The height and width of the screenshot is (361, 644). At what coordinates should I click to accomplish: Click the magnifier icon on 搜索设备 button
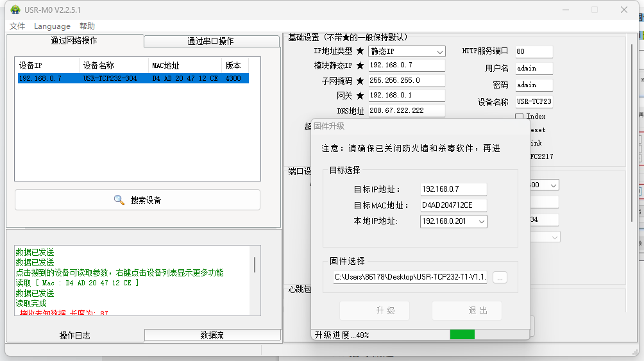tap(119, 200)
